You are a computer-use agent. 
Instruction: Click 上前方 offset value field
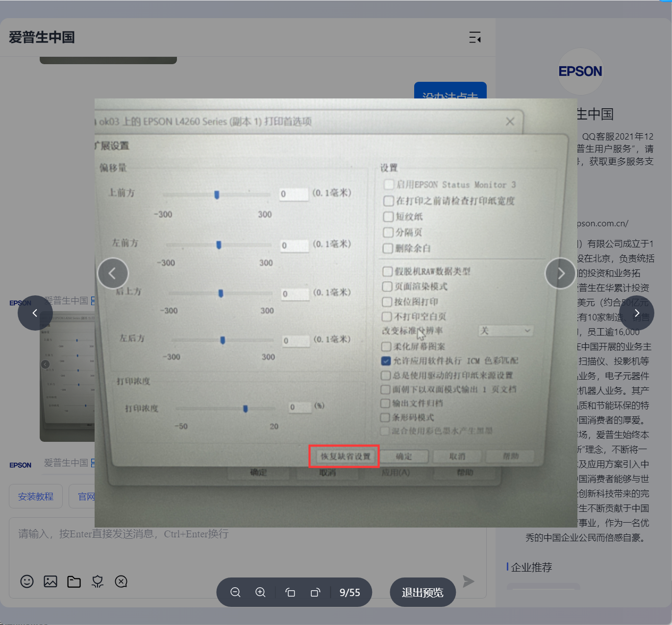pos(294,194)
